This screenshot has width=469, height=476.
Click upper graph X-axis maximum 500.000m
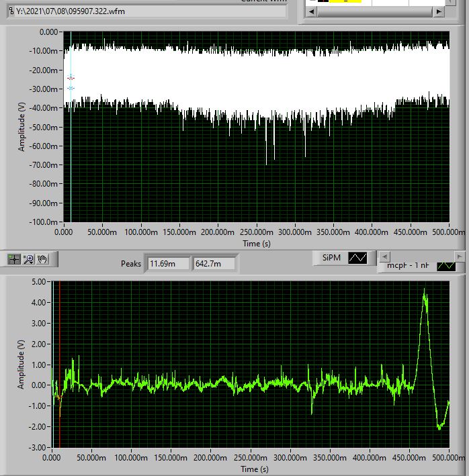(448, 232)
